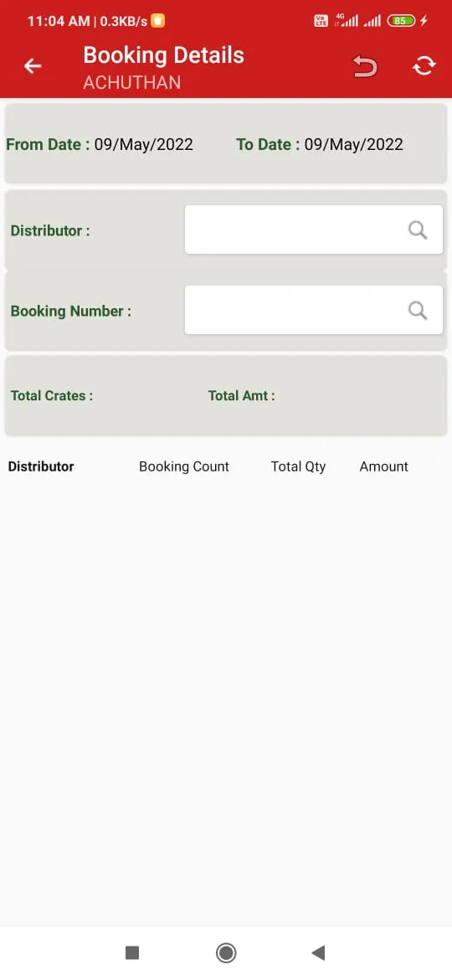452x980 pixels.
Task: Tap the back arrow in header
Action: pos(33,65)
